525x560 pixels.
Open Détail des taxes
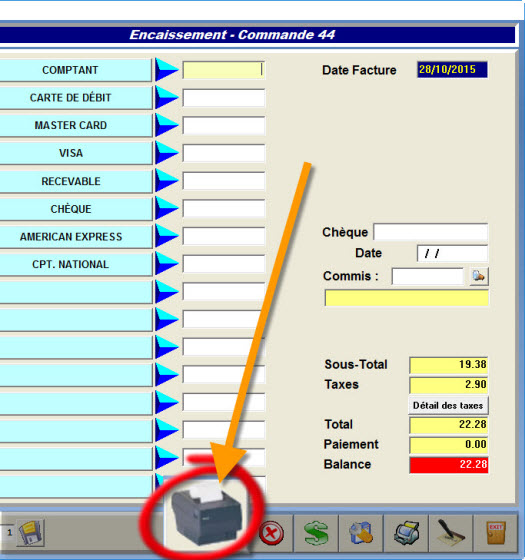click(x=448, y=405)
